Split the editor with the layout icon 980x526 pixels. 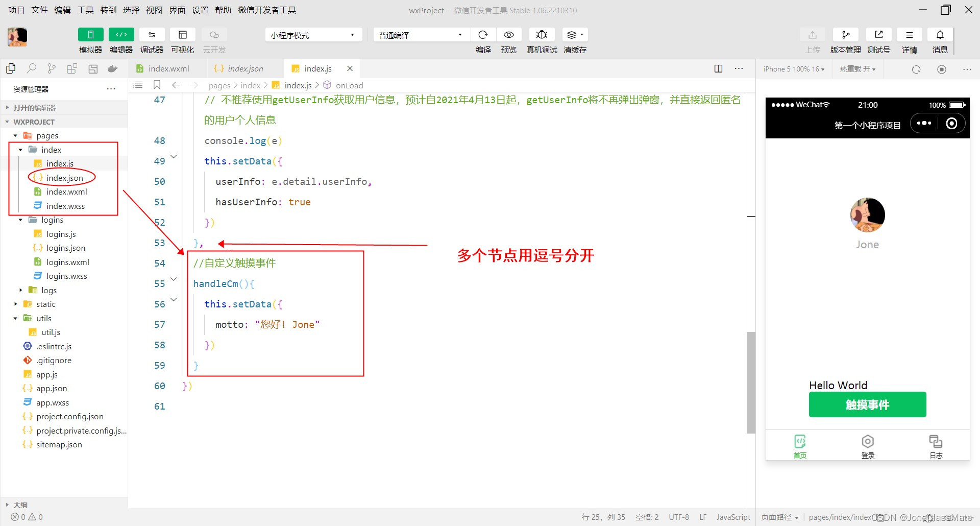pos(718,68)
